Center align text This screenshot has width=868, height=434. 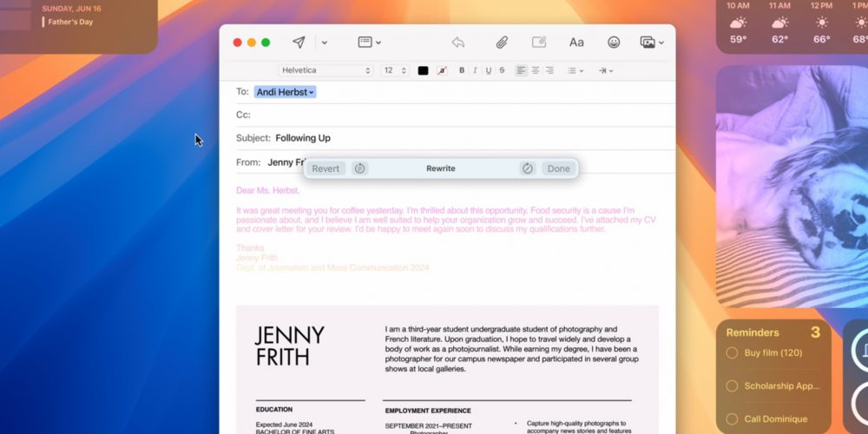coord(536,70)
